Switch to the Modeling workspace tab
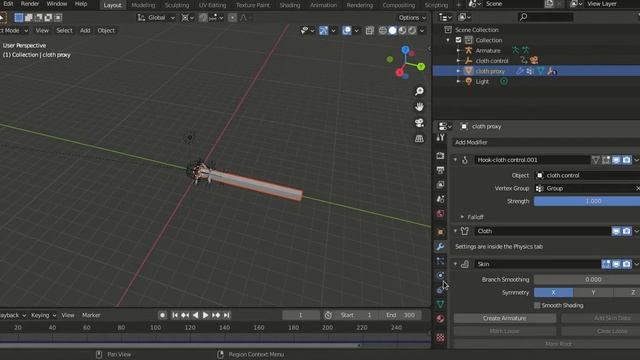The image size is (640, 360). coord(143,5)
